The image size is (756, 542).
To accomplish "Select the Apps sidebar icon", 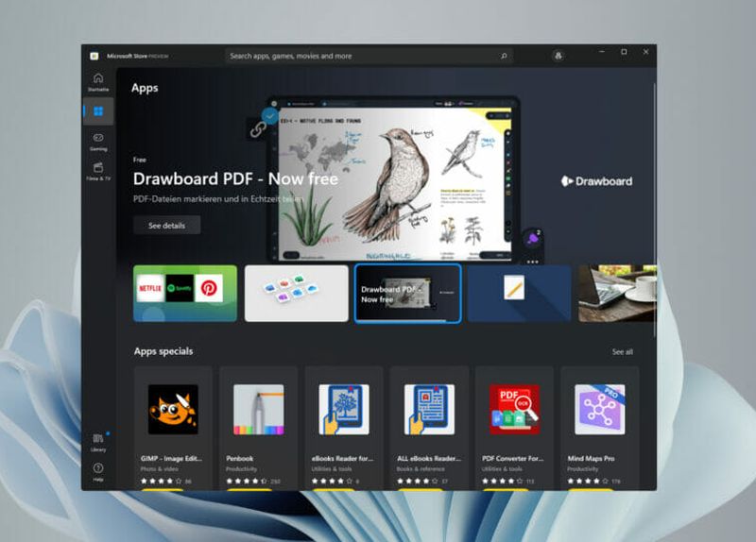I will 98,111.
